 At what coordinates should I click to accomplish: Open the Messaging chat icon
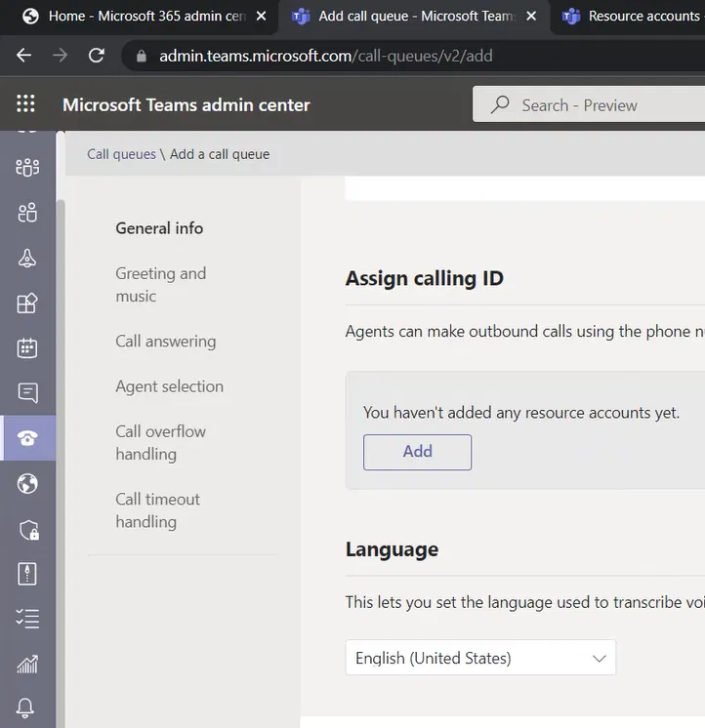pos(27,392)
